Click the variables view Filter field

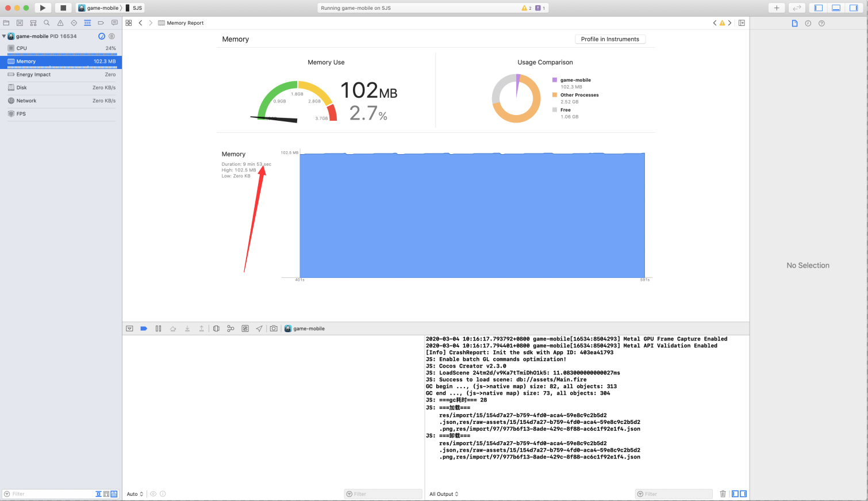pyautogui.click(x=383, y=494)
